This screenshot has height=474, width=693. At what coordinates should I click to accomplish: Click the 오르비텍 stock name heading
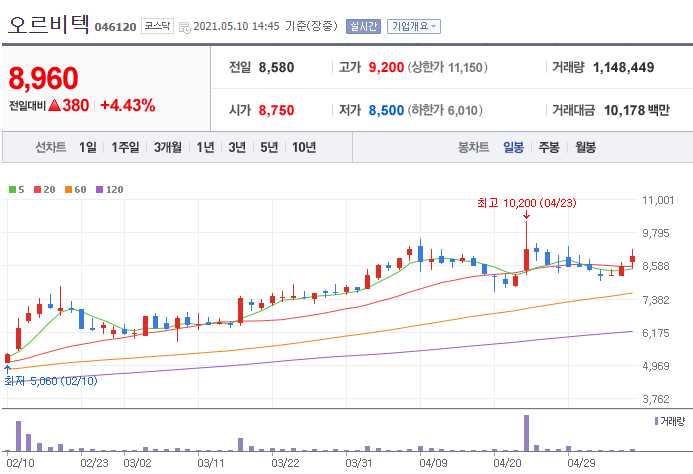[x=48, y=24]
